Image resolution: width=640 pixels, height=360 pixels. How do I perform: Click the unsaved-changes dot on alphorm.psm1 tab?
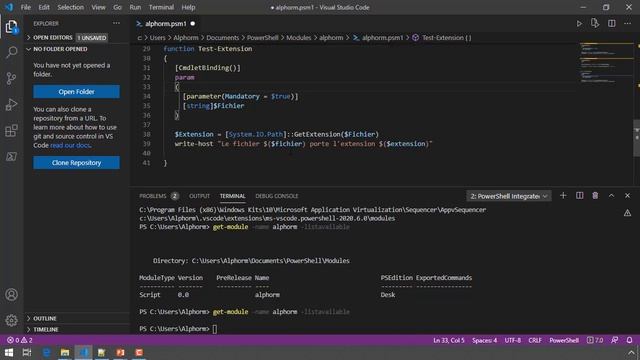coord(193,24)
